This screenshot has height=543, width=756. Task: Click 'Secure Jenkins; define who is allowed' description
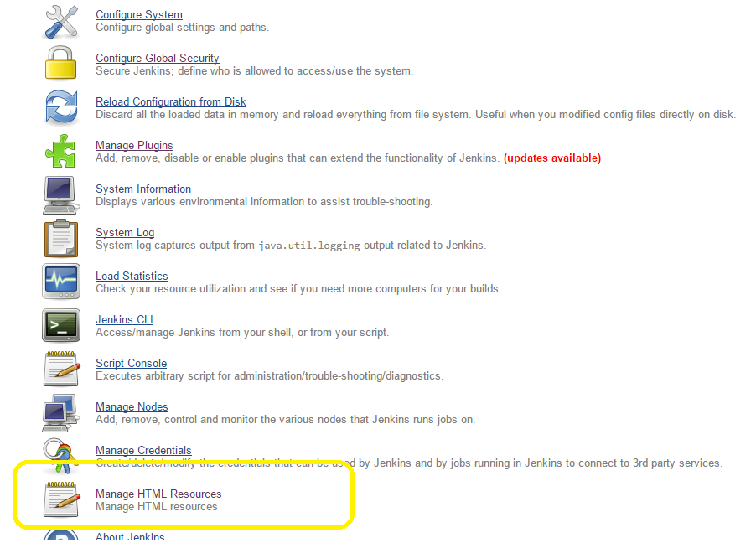point(255,71)
